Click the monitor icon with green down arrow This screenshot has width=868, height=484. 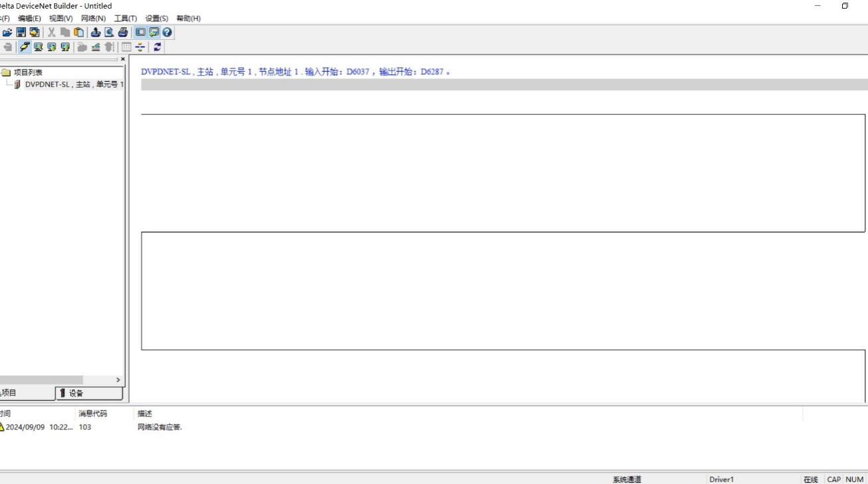click(52, 46)
